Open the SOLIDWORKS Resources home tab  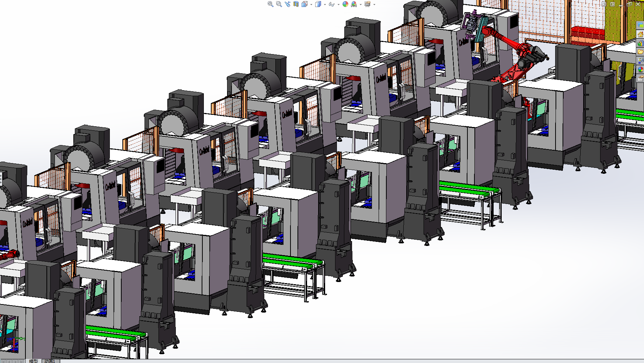pyautogui.click(x=640, y=34)
